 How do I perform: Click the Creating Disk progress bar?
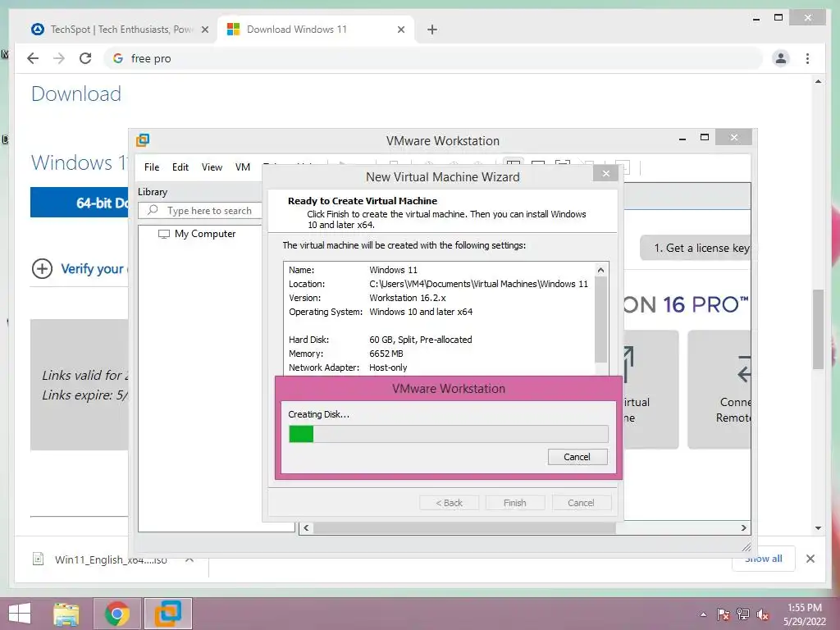(x=449, y=433)
